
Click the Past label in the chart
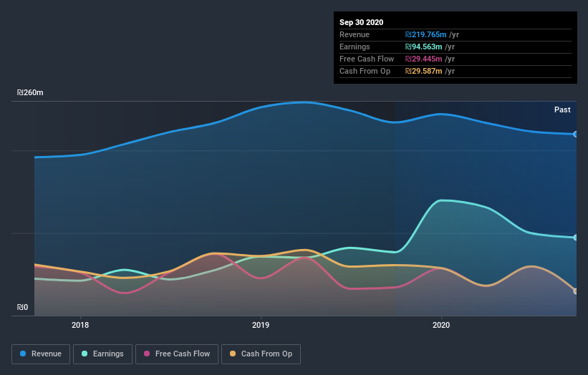click(x=562, y=109)
